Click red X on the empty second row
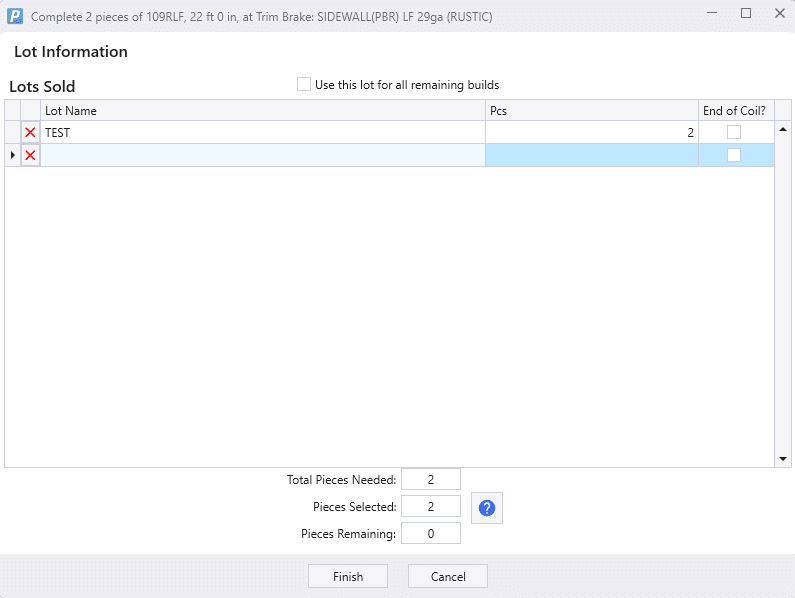The height and width of the screenshot is (598, 795). point(30,155)
